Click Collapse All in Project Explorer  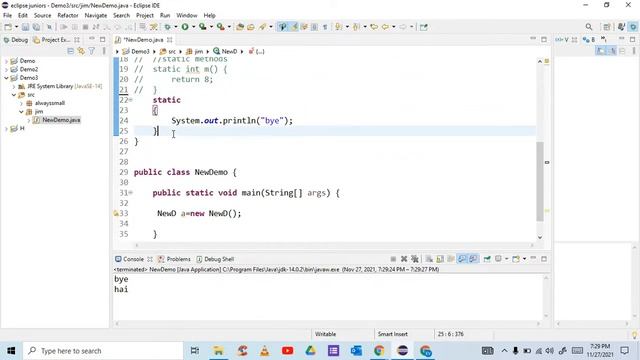click(71, 51)
